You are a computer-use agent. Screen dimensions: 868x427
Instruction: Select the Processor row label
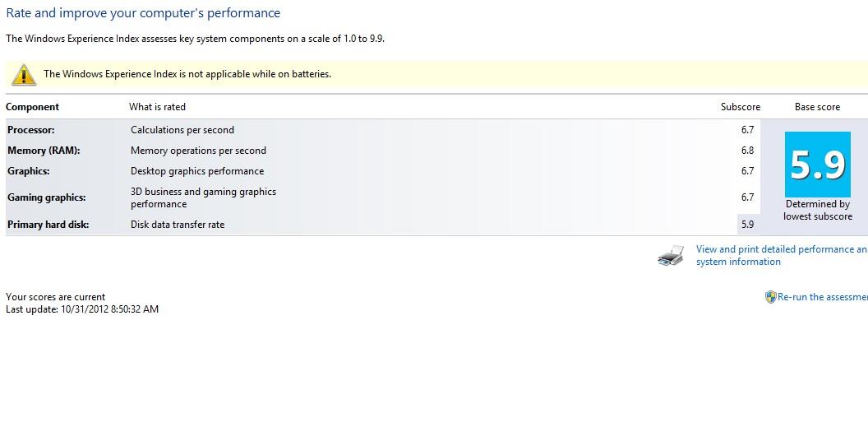click(x=31, y=130)
